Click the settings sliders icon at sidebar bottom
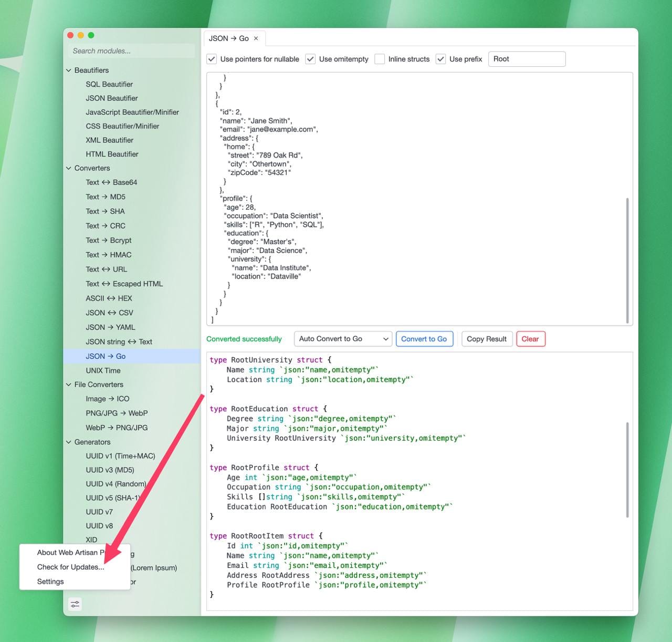672x642 pixels. tap(75, 604)
